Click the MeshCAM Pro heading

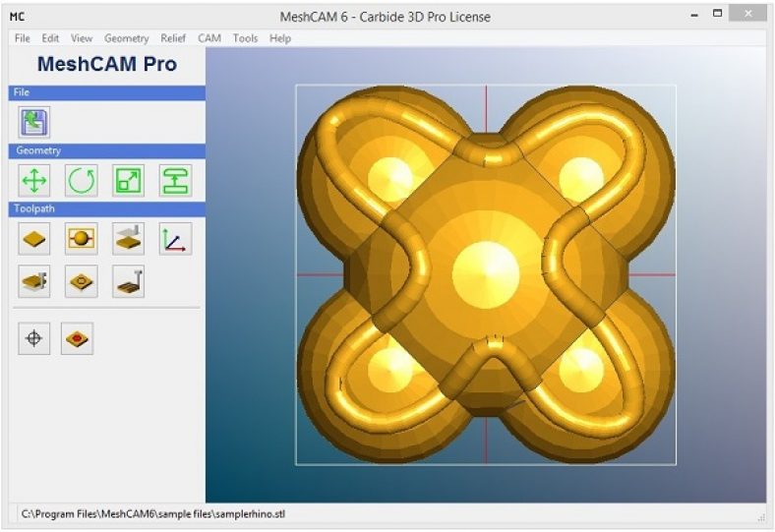[x=107, y=64]
